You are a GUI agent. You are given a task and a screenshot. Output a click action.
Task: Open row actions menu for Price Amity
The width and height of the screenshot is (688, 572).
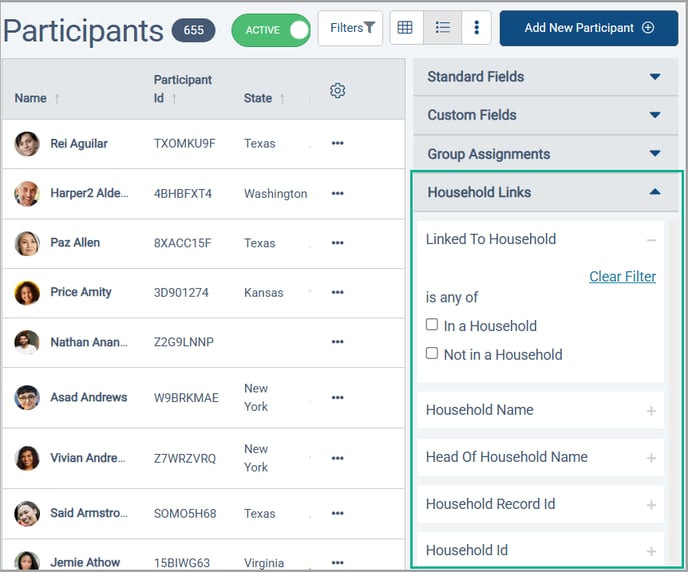click(x=337, y=292)
